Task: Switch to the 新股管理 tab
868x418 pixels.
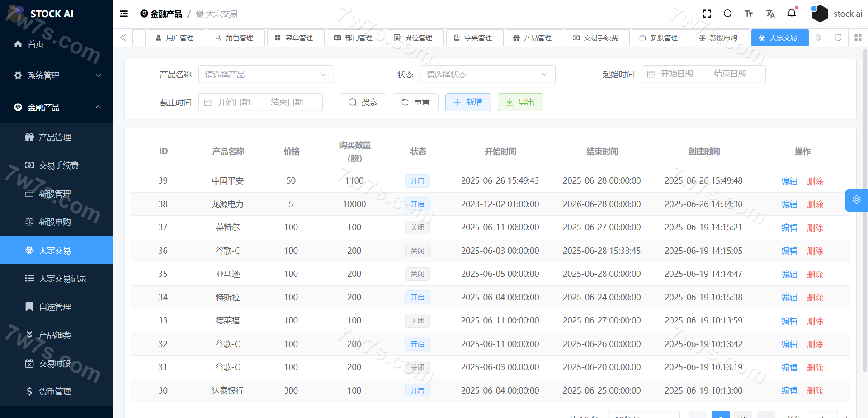Action: 660,38
